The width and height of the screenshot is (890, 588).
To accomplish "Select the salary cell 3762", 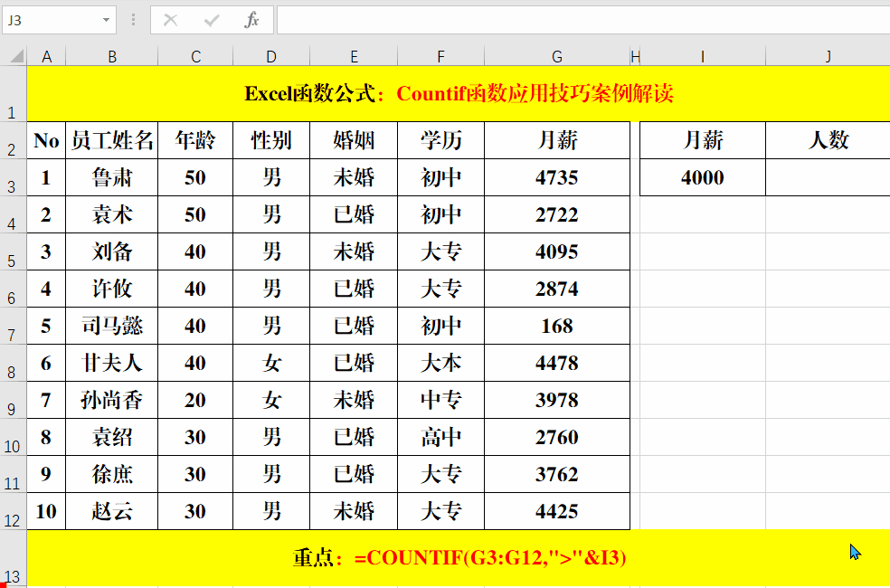I will (x=557, y=474).
